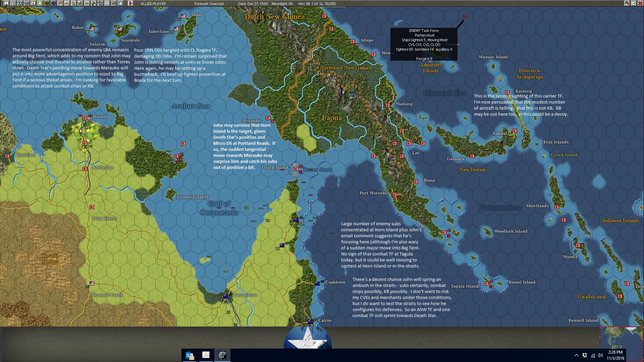Click the WITP AE game taskbar icon
Image resolution: width=644 pixels, height=362 pixels.
222,355
